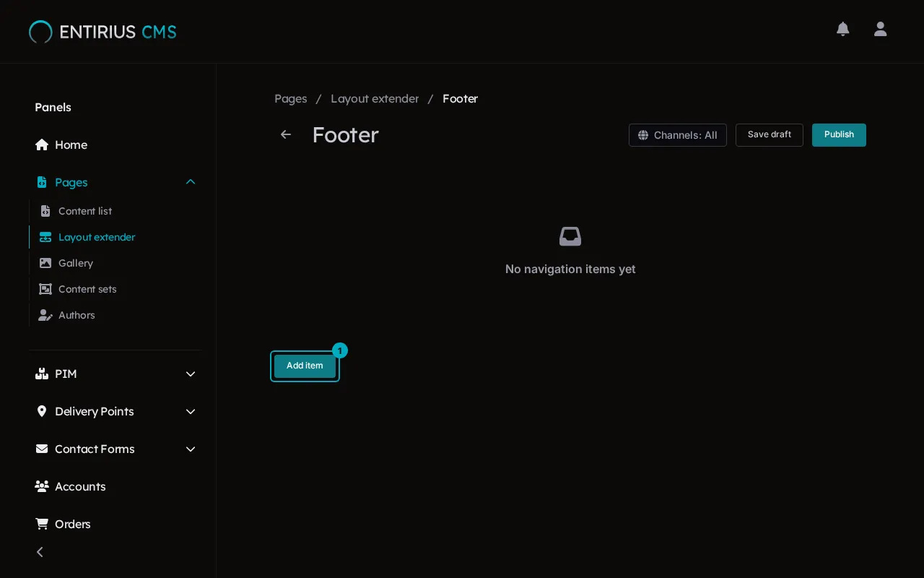The image size is (924, 578).
Task: Click the Pages file icon
Action: [42, 182]
